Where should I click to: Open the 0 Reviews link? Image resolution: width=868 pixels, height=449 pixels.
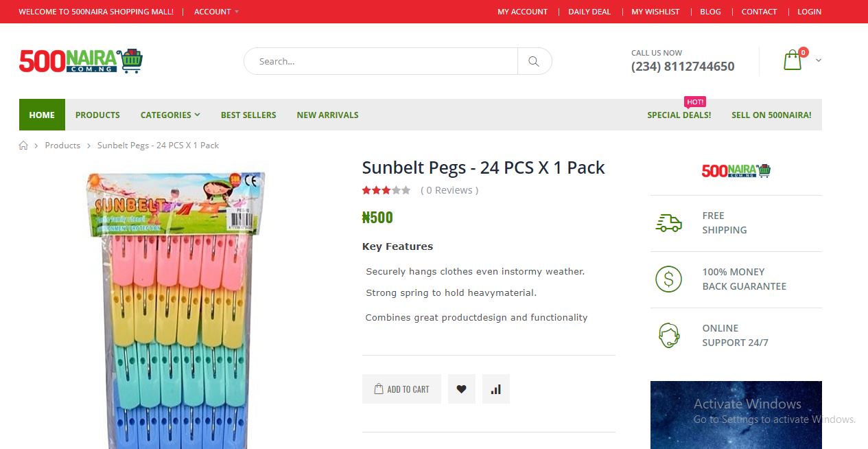pos(449,190)
